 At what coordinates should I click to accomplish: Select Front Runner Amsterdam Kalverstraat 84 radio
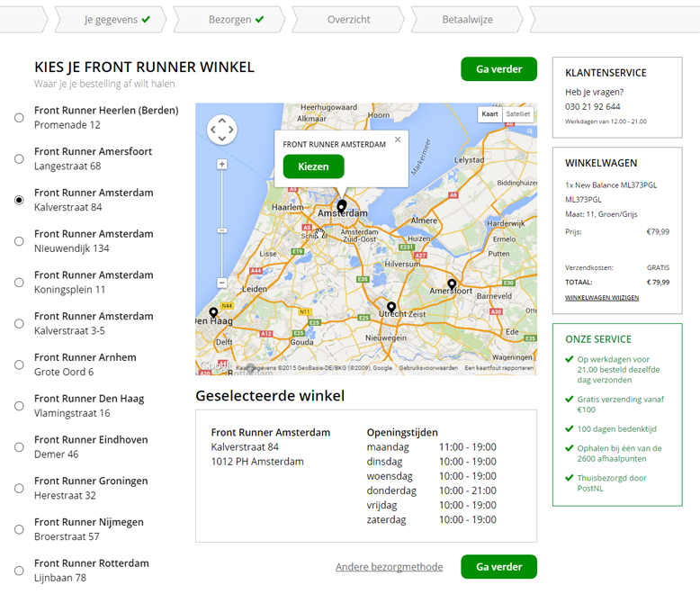[x=19, y=200]
